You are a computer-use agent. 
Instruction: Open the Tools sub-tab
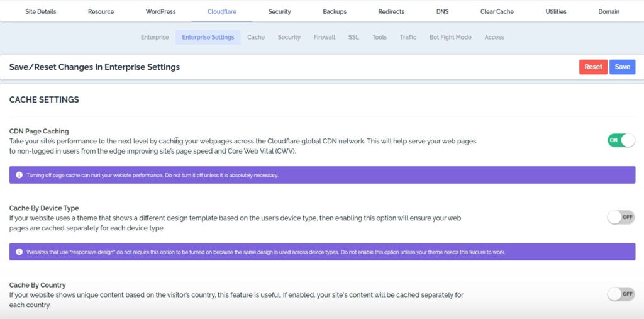pos(379,37)
